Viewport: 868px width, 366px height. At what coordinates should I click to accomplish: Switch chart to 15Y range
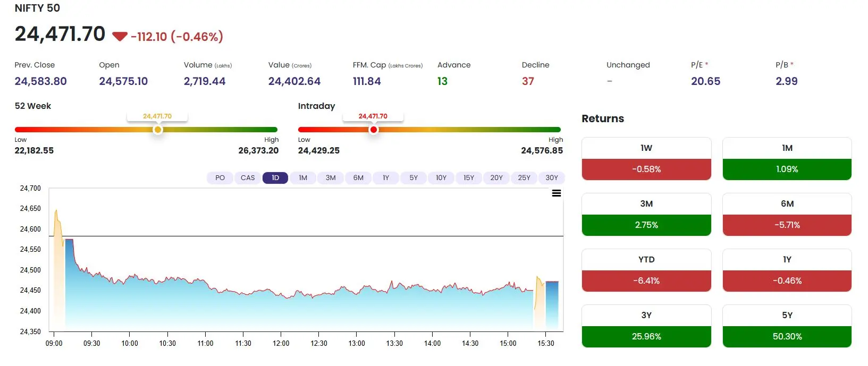tap(469, 178)
